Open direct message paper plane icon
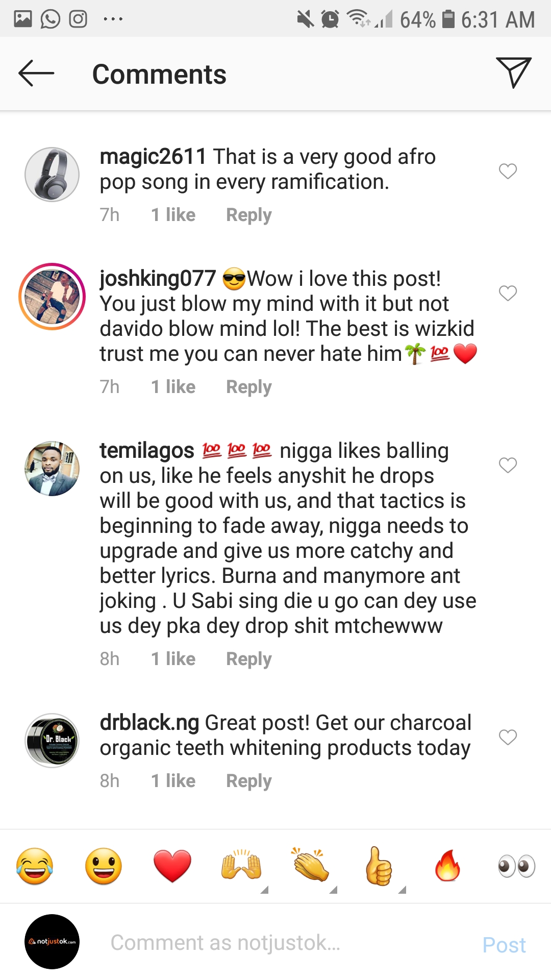The height and width of the screenshot is (980, 551). click(513, 72)
